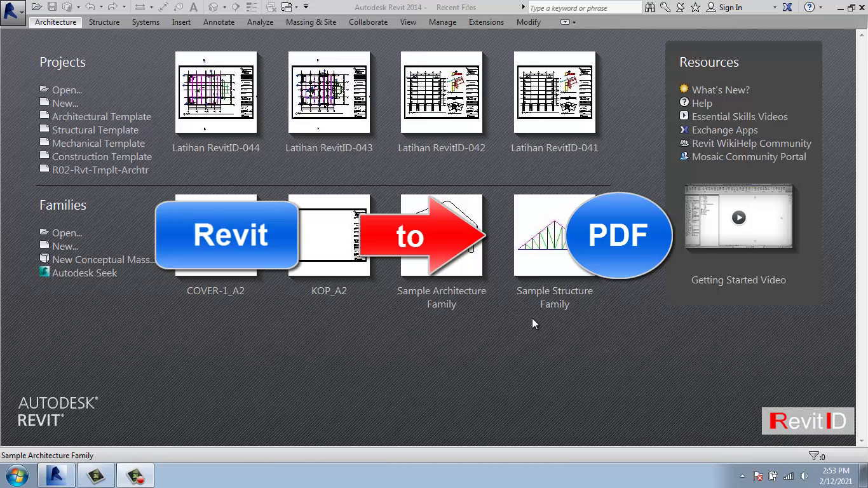Viewport: 868px width, 488px height.
Task: Click Revit icon in Windows taskbar
Action: [56, 475]
